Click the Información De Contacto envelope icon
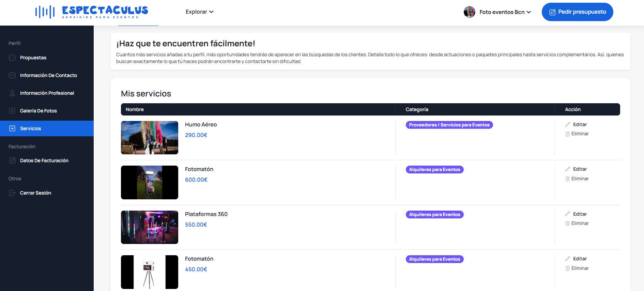 [12, 75]
